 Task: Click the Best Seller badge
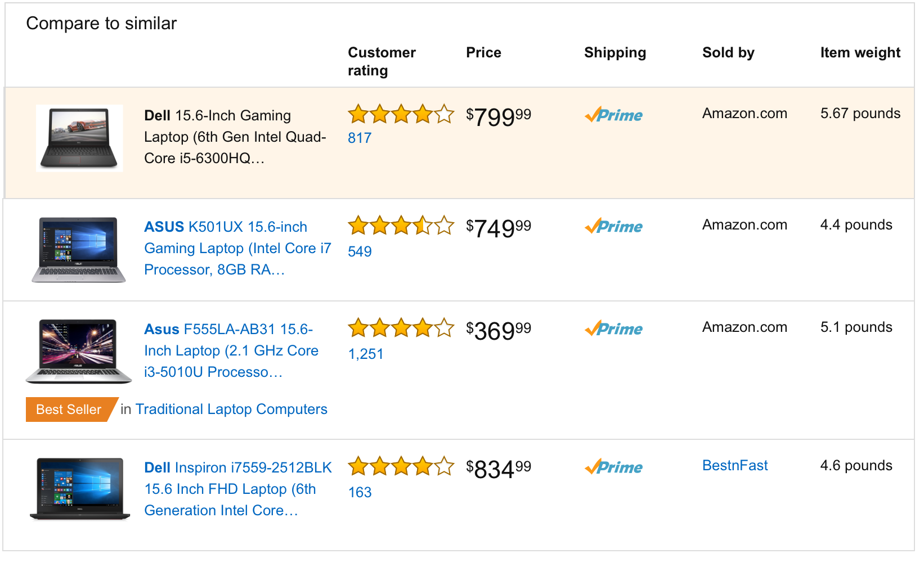[x=70, y=409]
